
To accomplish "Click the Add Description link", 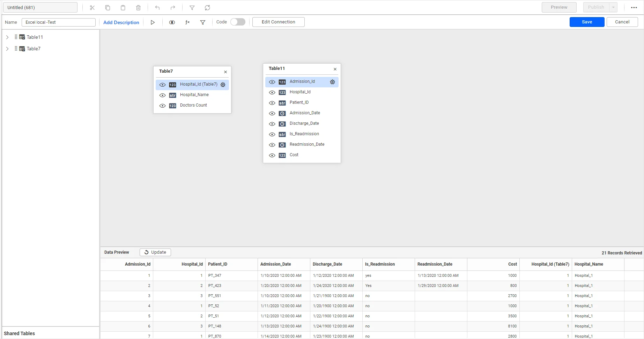I will [121, 22].
